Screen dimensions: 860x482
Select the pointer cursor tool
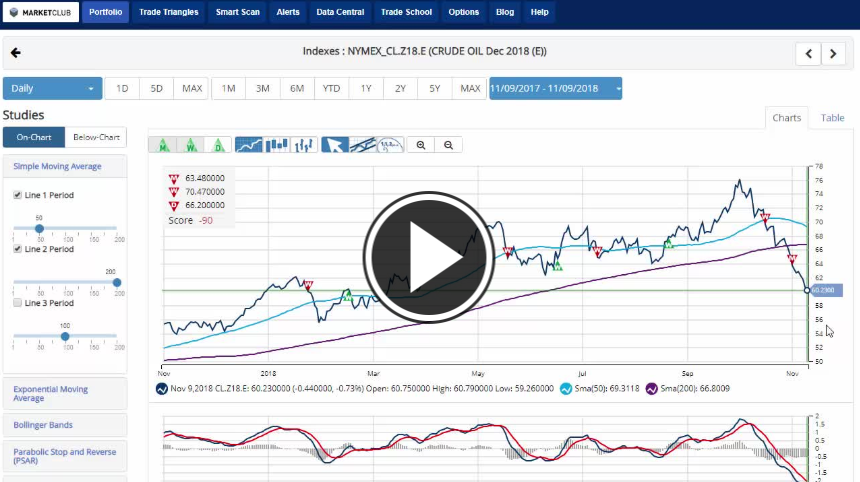click(335, 145)
